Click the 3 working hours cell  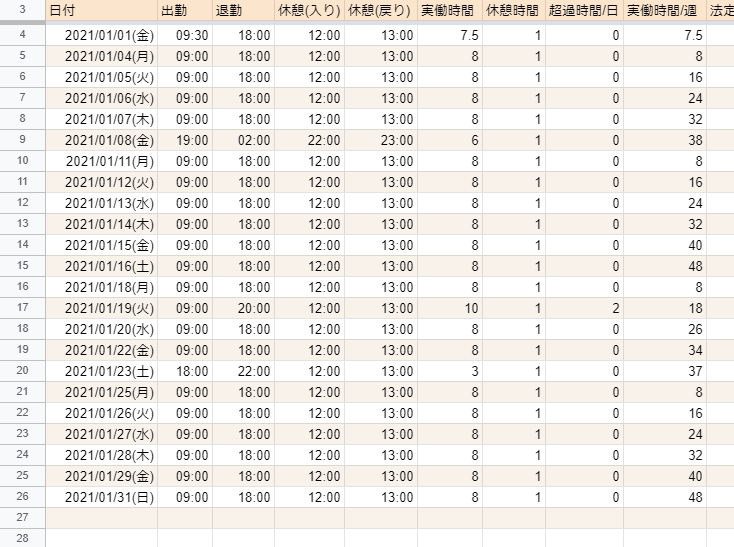(x=450, y=371)
